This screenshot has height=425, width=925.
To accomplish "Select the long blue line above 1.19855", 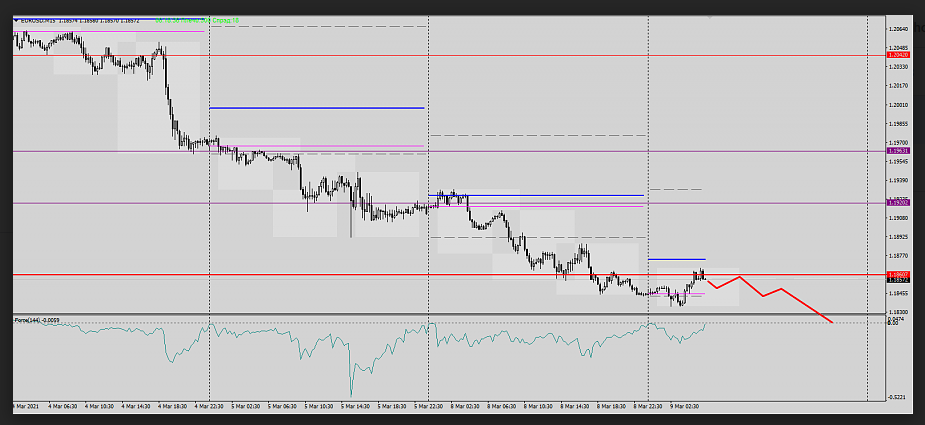I will (316, 107).
